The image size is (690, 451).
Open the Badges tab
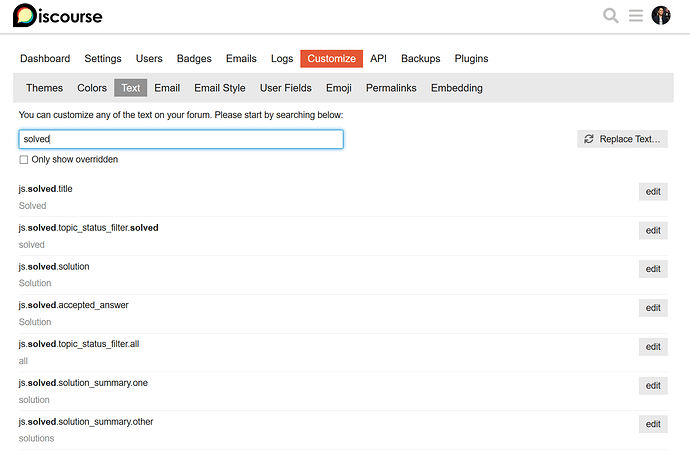click(x=194, y=59)
